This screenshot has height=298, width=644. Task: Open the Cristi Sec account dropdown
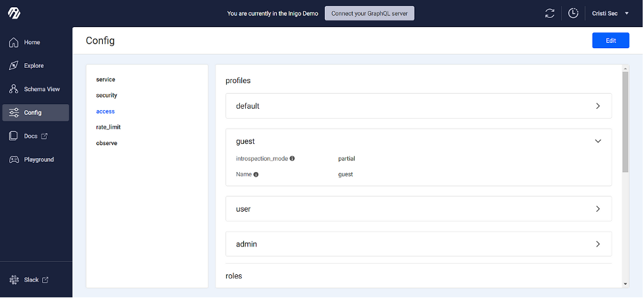tap(610, 13)
